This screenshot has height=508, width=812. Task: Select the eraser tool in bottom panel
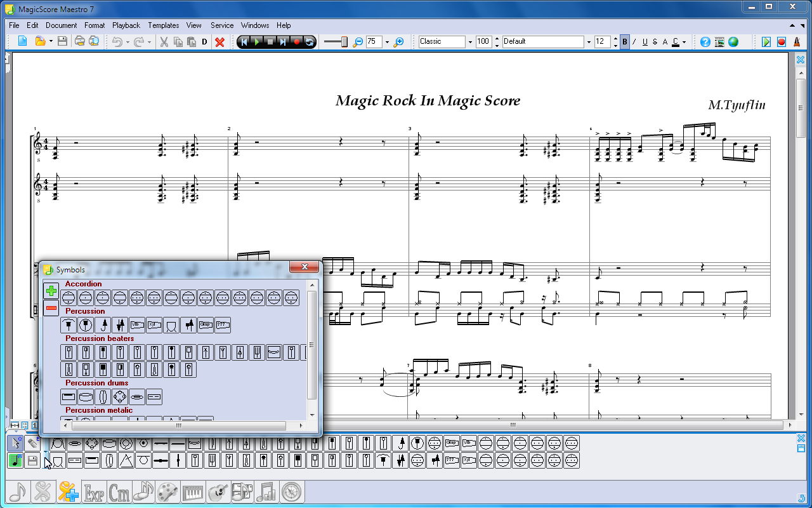[33, 443]
